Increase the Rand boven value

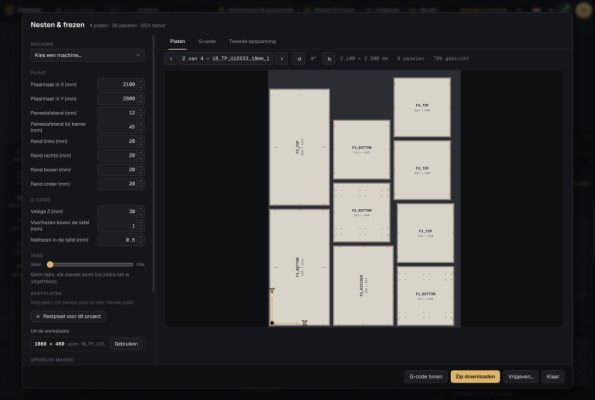(141, 167)
